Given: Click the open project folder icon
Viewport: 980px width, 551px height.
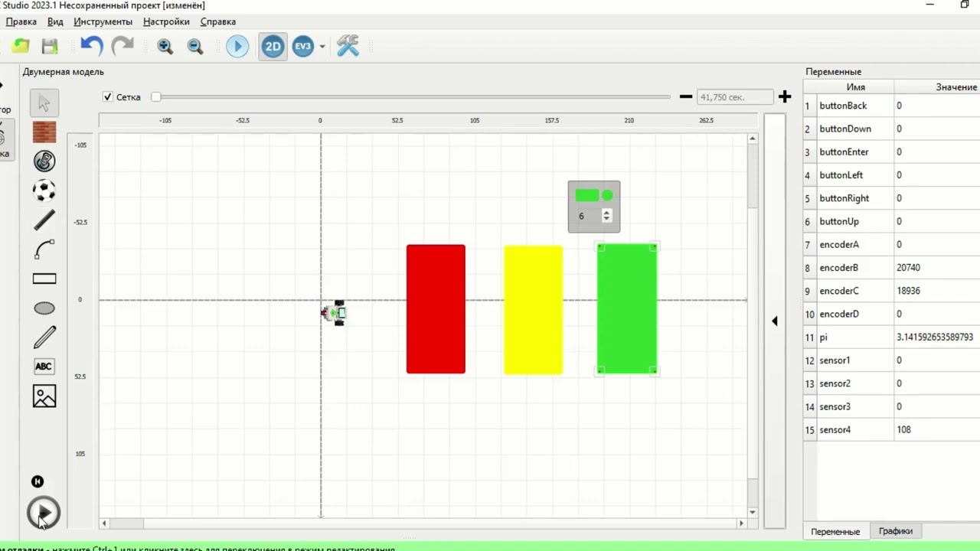Looking at the screenshot, I should pos(21,46).
